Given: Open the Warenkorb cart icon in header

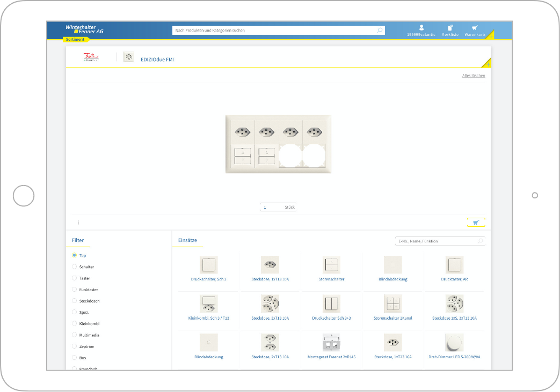Looking at the screenshot, I should 475,28.
